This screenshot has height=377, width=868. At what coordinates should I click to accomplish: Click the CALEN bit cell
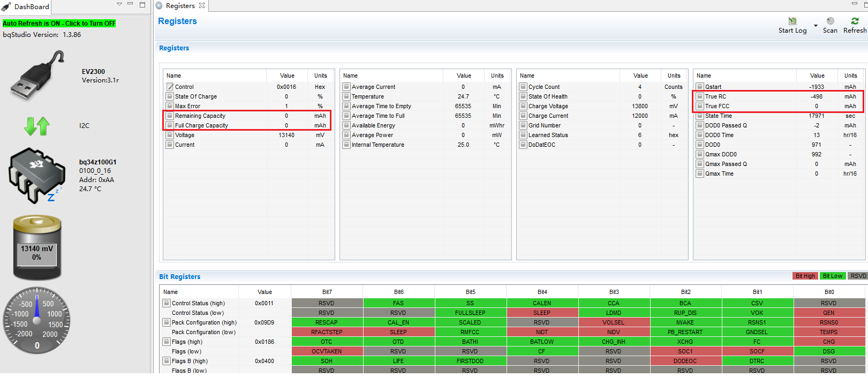pos(542,303)
